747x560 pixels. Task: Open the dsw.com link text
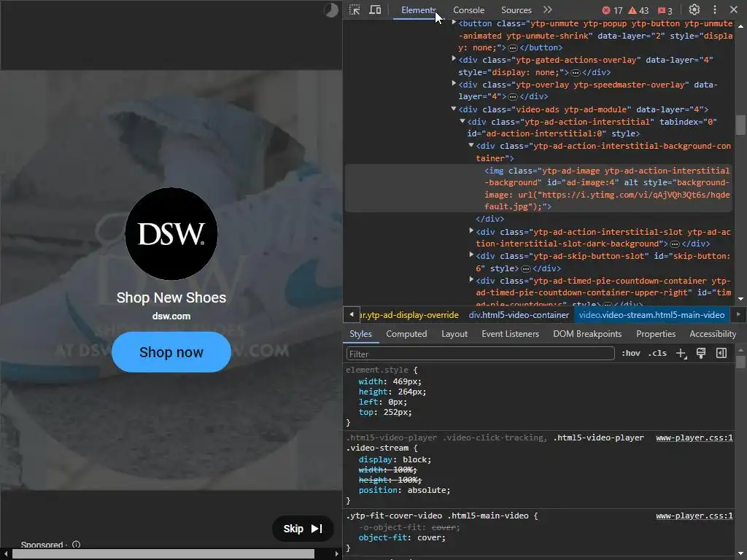pyautogui.click(x=171, y=316)
